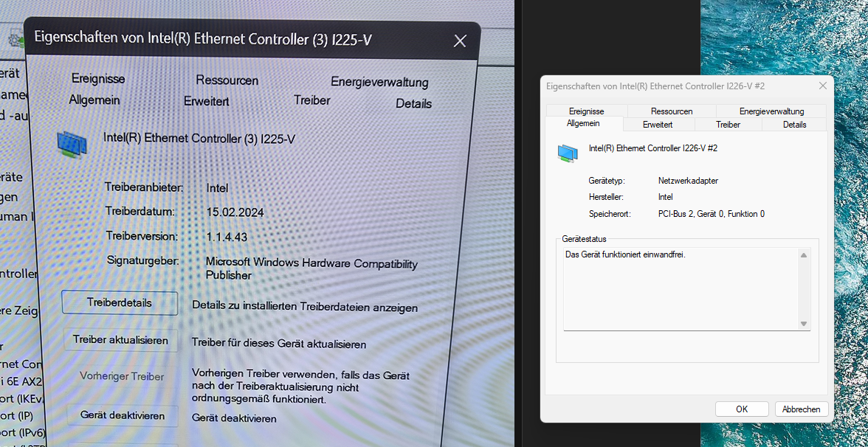Screen dimensions: 868x447
Task: Open Ereignisse tab in I226-V window
Action: coord(586,111)
